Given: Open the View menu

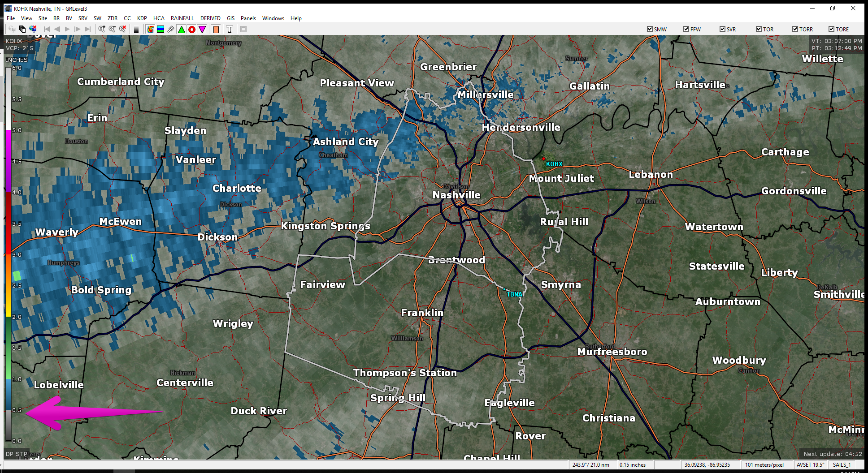Looking at the screenshot, I should pos(26,18).
